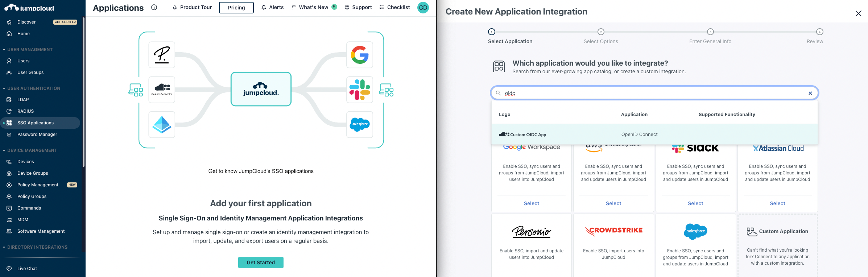Click the Salesforce application card
868x277 pixels.
(695, 245)
